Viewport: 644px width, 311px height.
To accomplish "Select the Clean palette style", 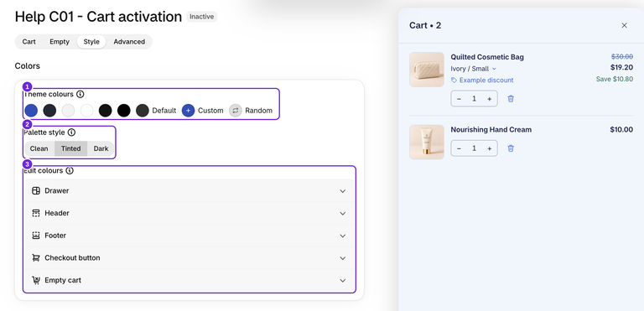I will (39, 148).
